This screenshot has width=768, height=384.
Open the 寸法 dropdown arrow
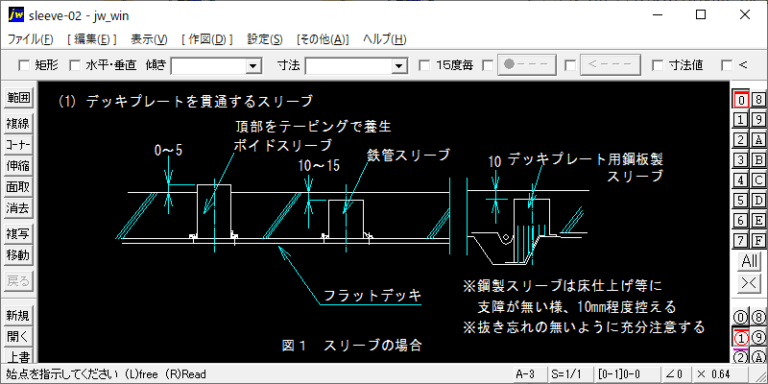click(x=400, y=65)
